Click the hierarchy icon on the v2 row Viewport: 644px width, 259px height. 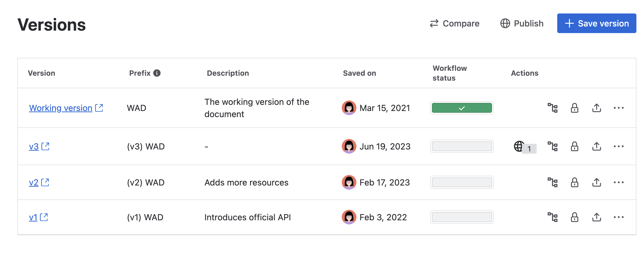point(553,182)
